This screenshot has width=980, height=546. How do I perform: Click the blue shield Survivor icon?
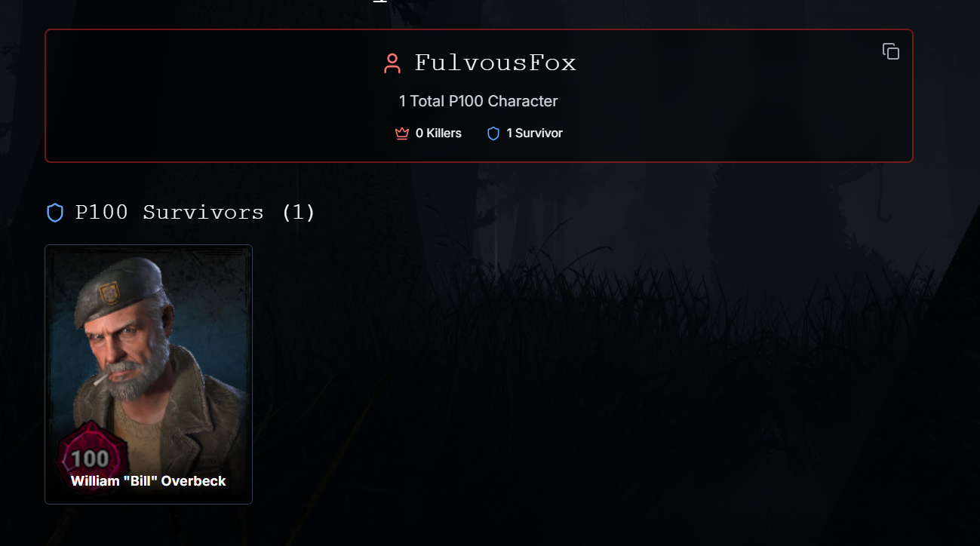pos(493,133)
